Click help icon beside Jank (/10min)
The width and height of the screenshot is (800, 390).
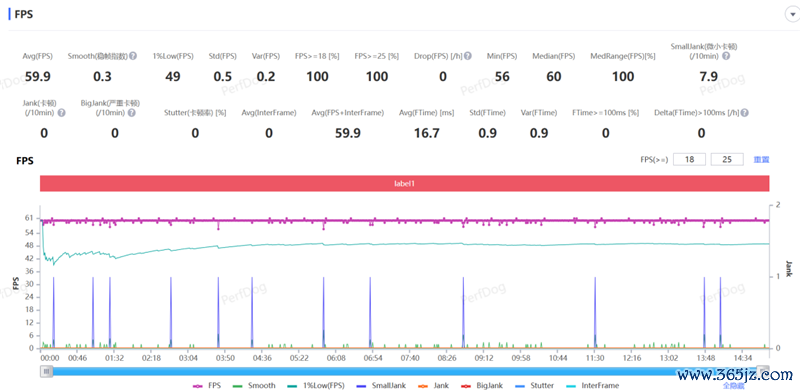pos(61,113)
